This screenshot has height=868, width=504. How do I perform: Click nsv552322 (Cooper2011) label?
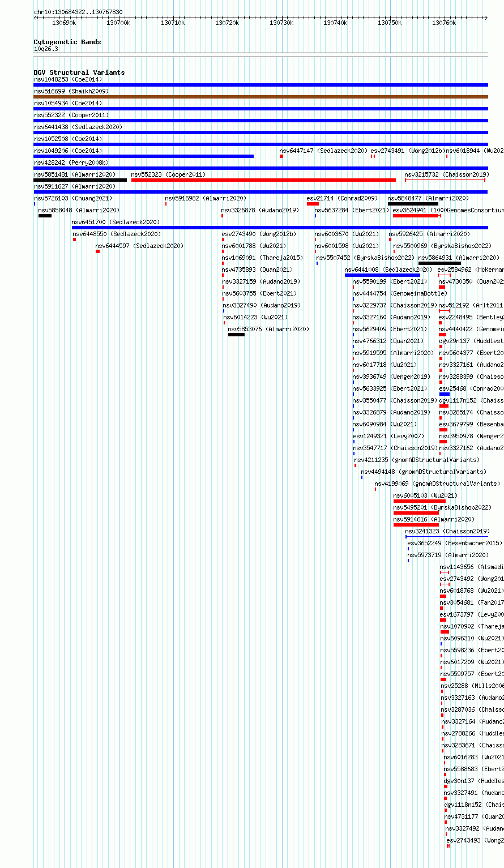[x=71, y=115]
